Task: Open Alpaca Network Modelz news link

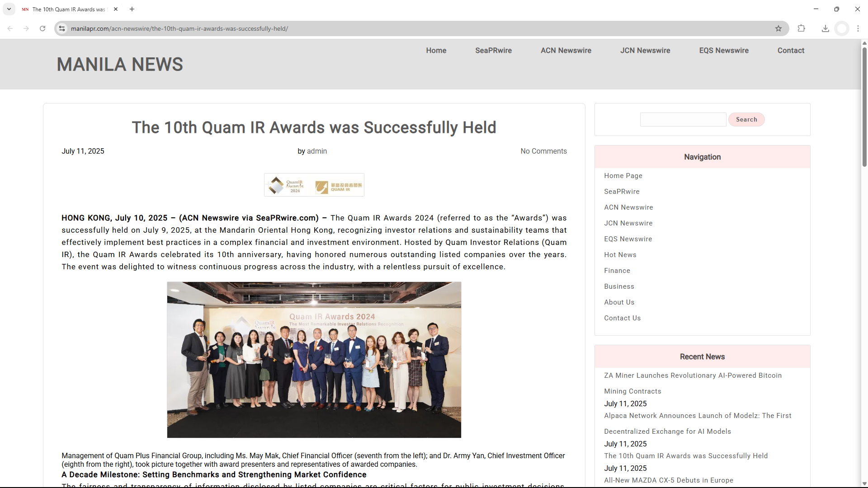Action: click(x=698, y=423)
